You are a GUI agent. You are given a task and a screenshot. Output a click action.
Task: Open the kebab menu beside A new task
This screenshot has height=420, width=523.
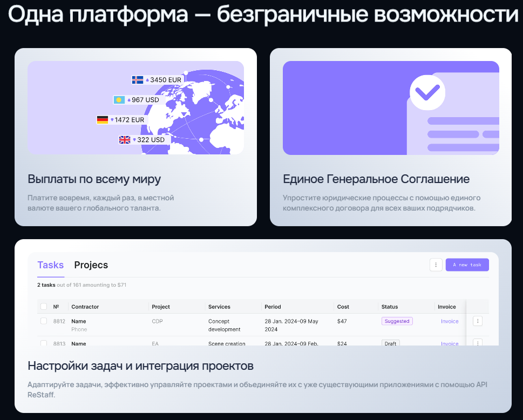tap(436, 265)
